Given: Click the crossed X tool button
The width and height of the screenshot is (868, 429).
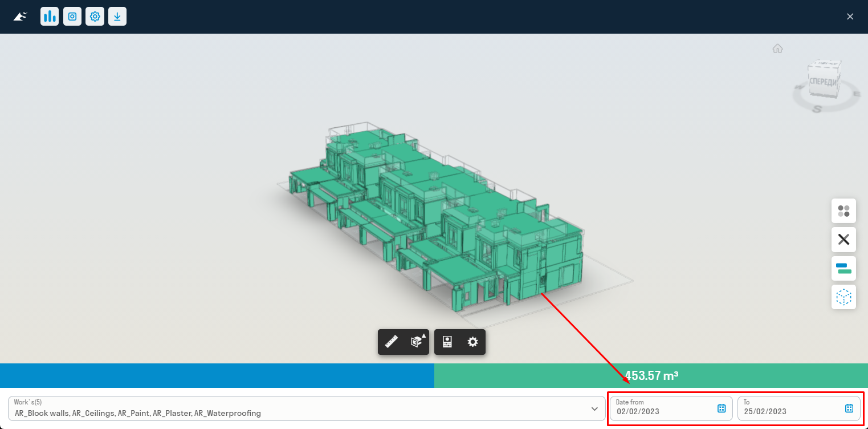Looking at the screenshot, I should (x=843, y=240).
